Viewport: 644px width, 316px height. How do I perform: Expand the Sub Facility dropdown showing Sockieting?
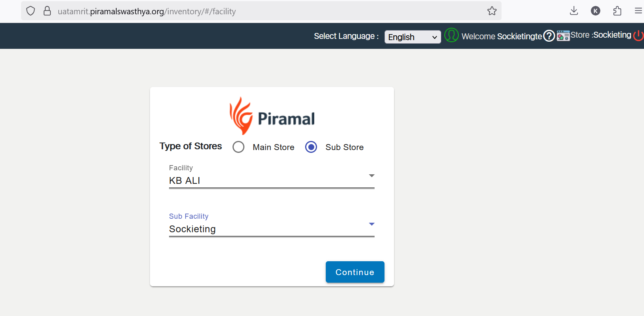271,229
